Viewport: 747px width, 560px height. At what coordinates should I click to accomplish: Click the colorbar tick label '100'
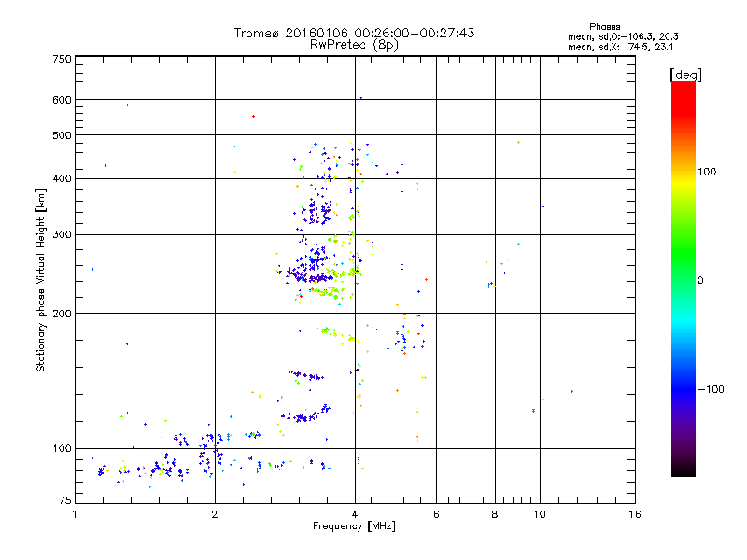[707, 172]
